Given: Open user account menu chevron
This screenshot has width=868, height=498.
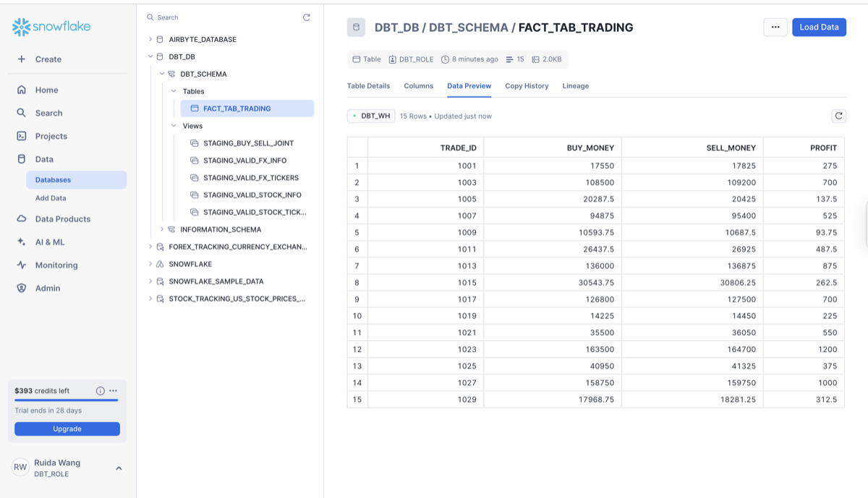Looking at the screenshot, I should pos(119,468).
